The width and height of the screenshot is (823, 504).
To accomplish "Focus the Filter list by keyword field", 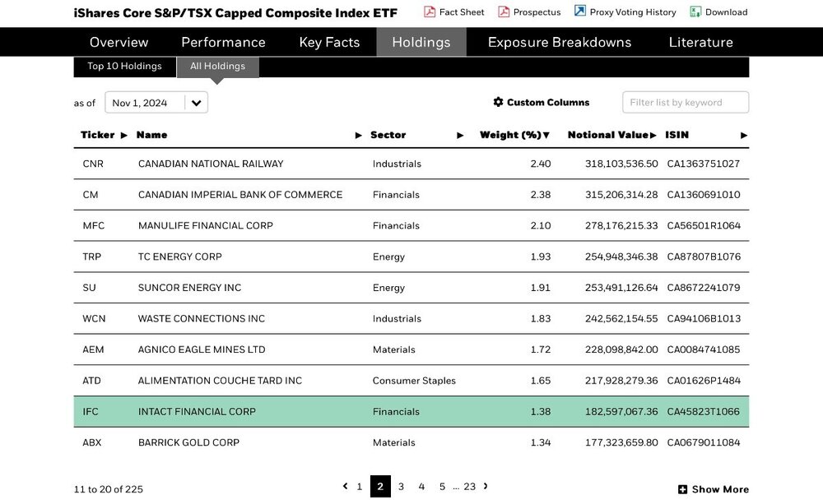I will click(686, 102).
